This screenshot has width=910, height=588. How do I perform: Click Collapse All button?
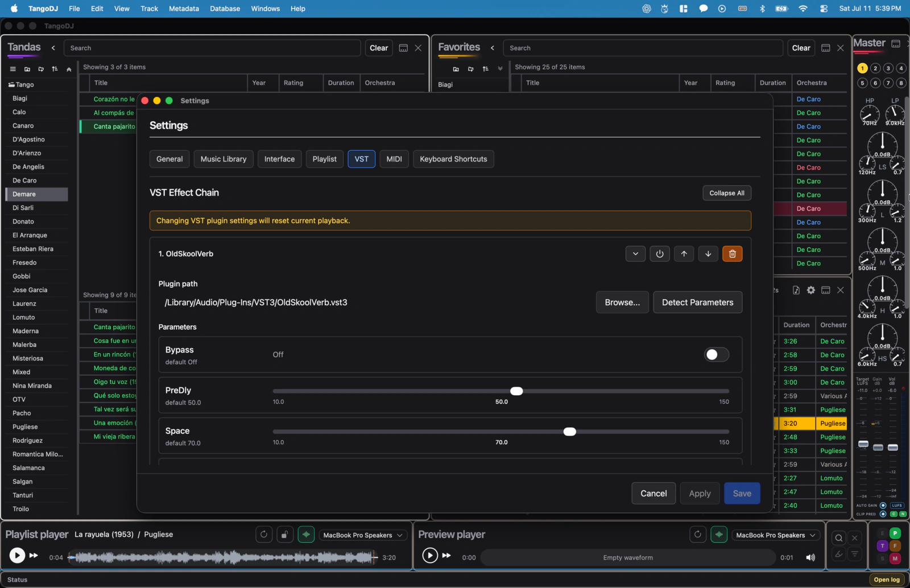click(x=727, y=193)
